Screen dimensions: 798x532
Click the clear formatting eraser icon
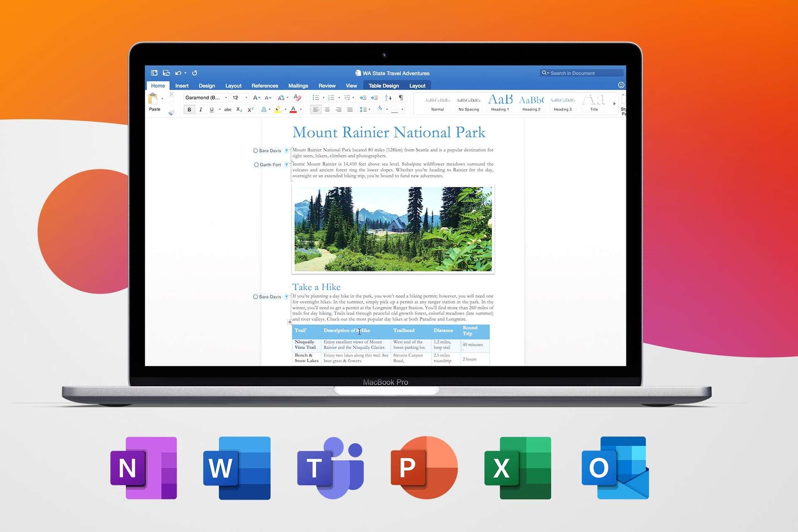coord(297,98)
